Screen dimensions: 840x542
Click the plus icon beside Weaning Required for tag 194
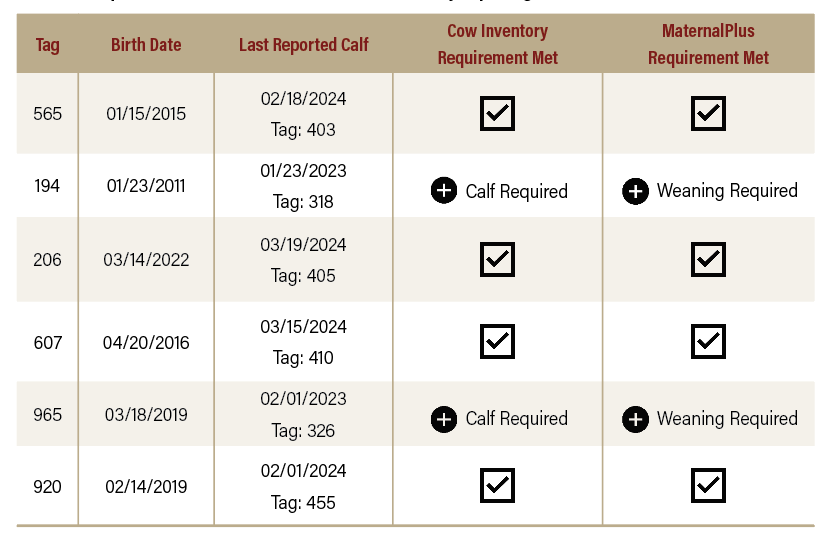tap(635, 190)
